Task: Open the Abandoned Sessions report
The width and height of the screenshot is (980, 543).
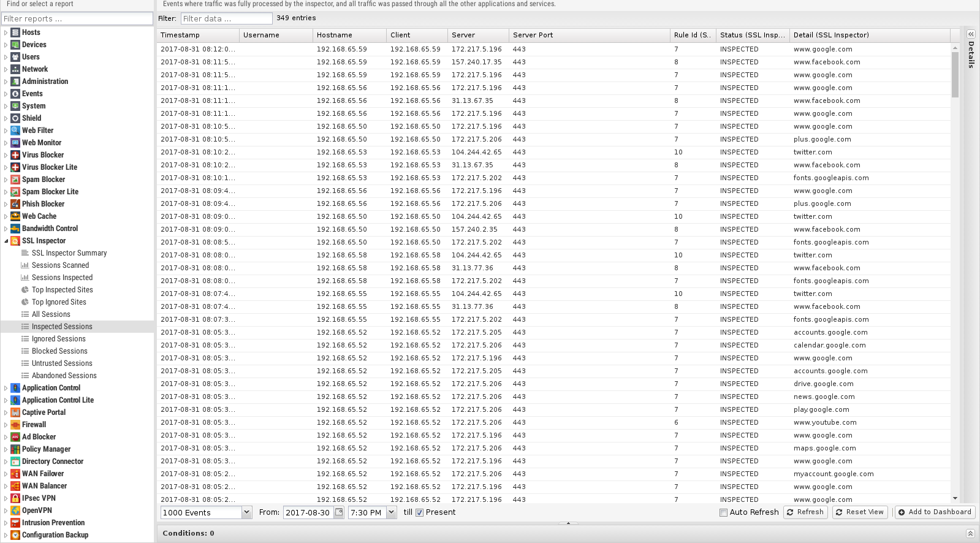Action: point(64,376)
